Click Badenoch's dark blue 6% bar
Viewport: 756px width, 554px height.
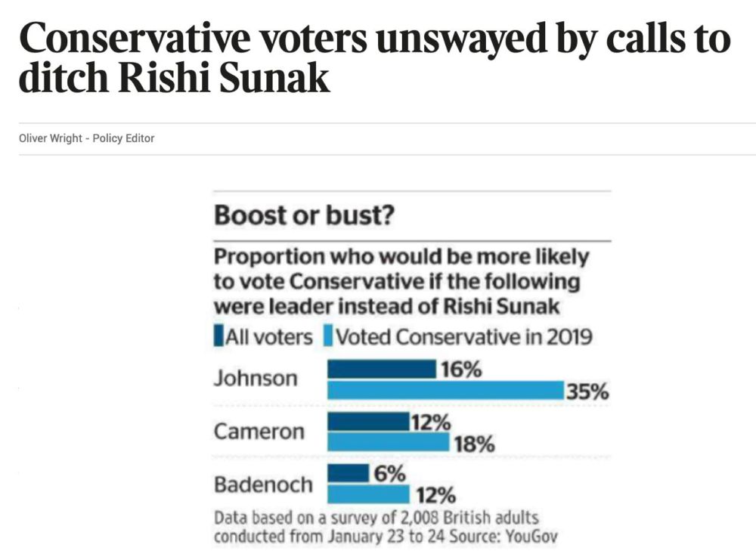pos(348,475)
